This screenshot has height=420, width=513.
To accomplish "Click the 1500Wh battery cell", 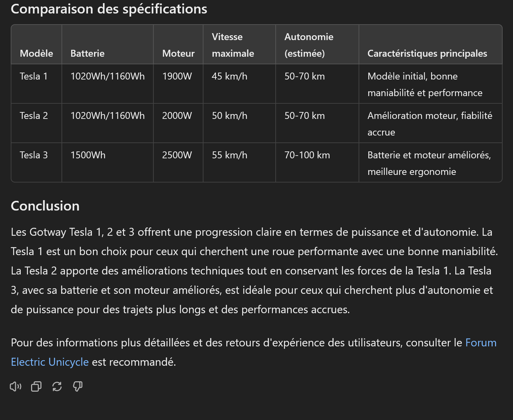I will (x=88, y=155).
